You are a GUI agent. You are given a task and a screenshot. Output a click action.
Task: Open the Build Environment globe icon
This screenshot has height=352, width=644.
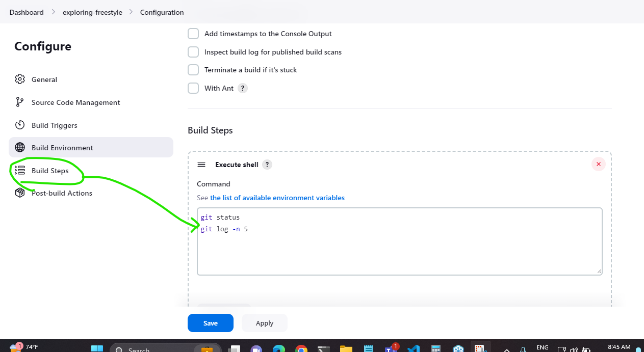(x=19, y=147)
